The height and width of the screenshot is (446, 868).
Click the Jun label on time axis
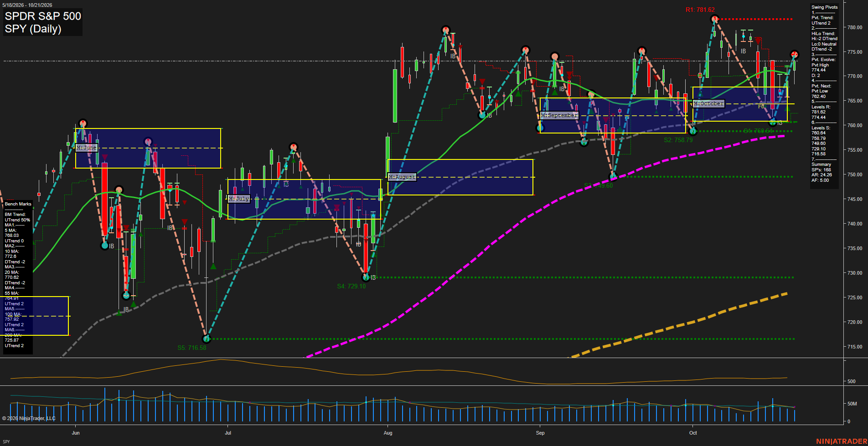coord(76,433)
